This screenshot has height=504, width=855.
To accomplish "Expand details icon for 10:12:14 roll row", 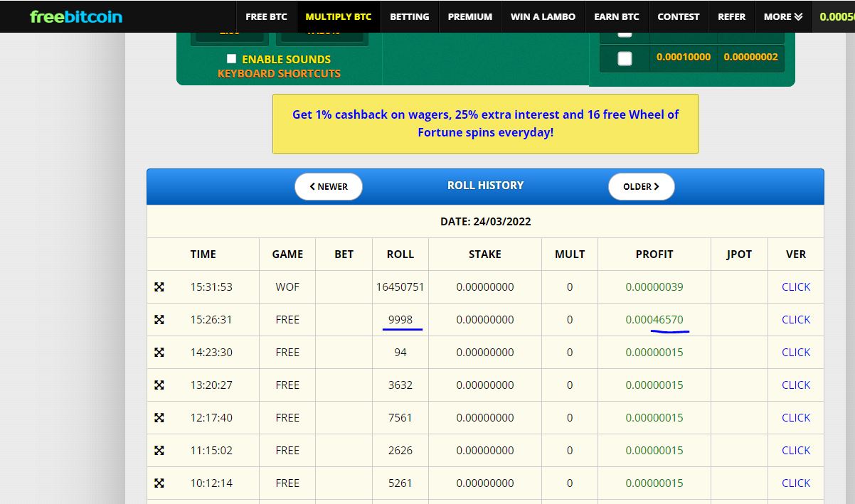I will click(x=159, y=483).
